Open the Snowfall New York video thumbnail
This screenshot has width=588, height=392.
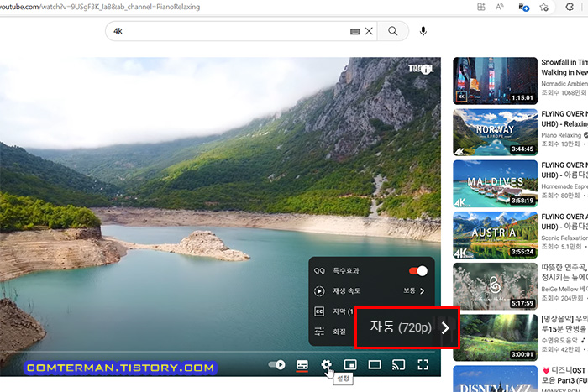click(495, 81)
